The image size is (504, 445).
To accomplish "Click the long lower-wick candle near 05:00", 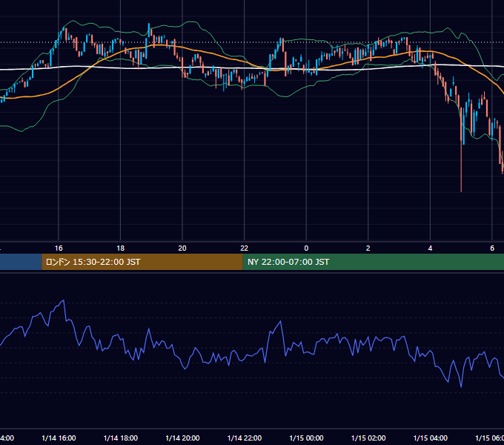I will [461, 150].
